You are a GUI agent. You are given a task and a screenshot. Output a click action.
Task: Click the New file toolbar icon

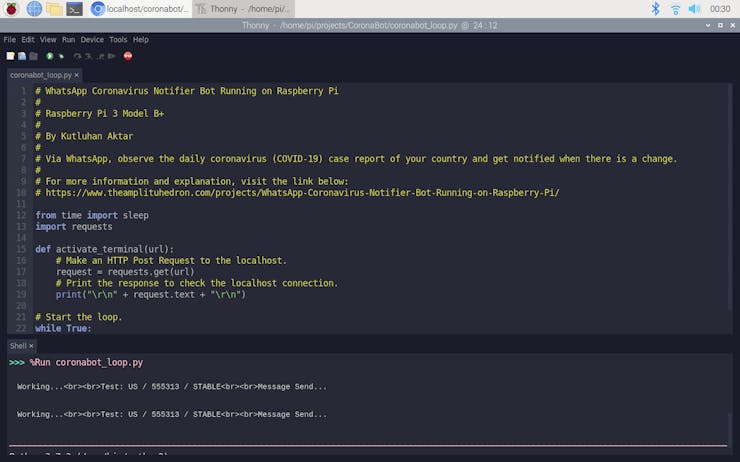click(10, 56)
